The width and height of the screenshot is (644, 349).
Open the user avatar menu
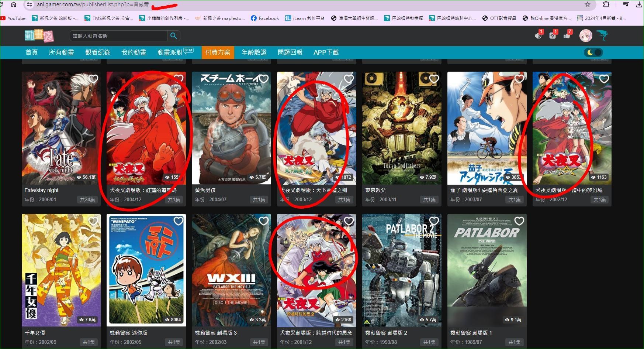pos(585,36)
